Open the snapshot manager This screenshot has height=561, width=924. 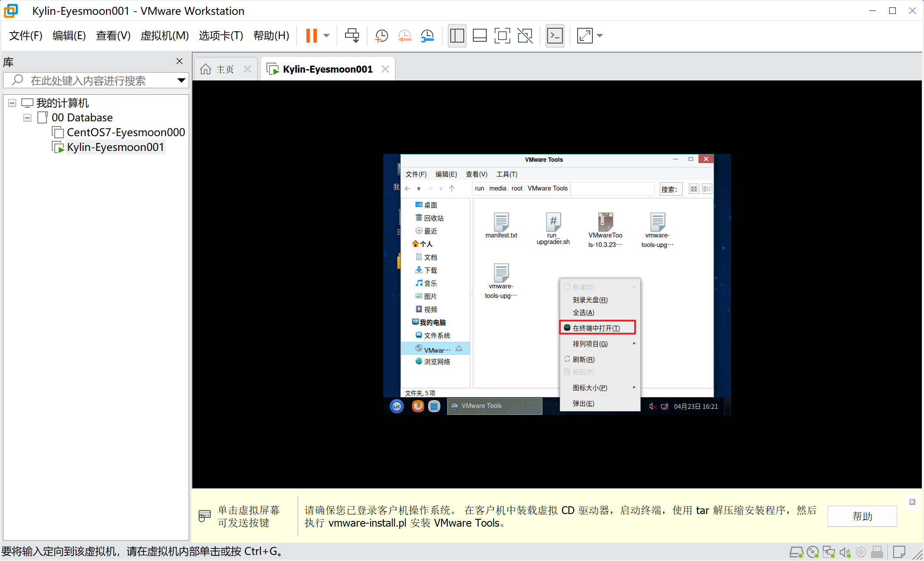click(428, 36)
